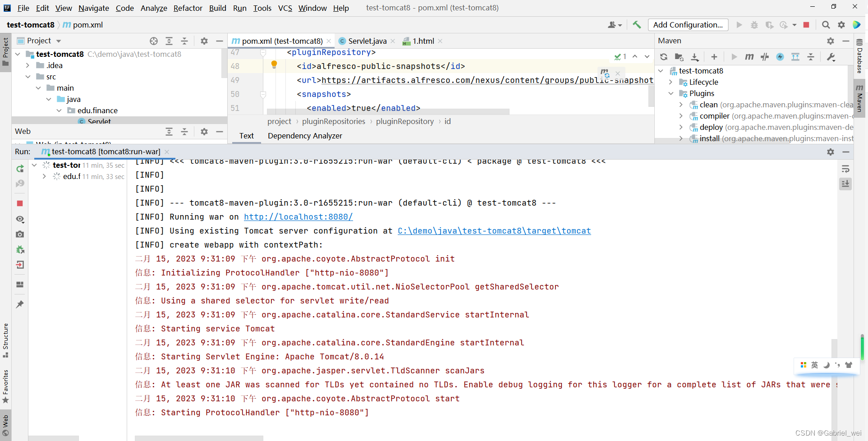The width and height of the screenshot is (868, 441).
Task: Collapse the src folder
Action: tap(28, 77)
